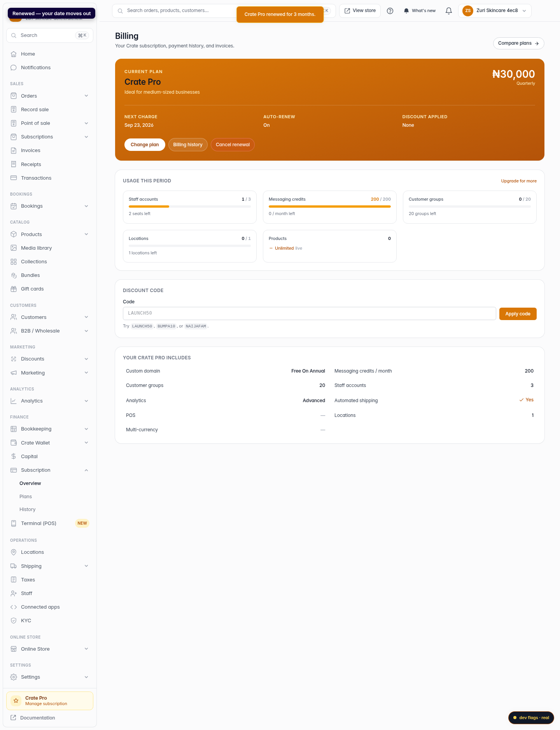Viewport: 560px width, 730px height.
Task: Click the KYC shield icon
Action: click(14, 621)
